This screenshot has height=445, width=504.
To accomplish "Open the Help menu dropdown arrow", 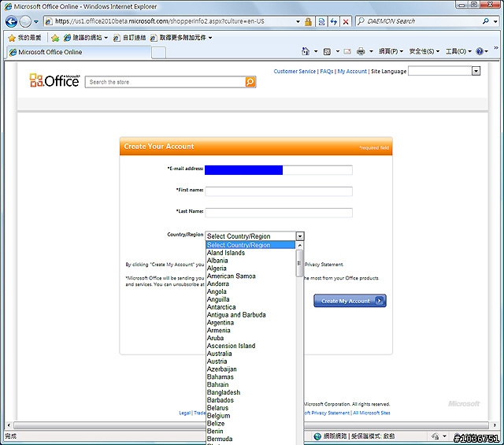I will tap(487, 51).
